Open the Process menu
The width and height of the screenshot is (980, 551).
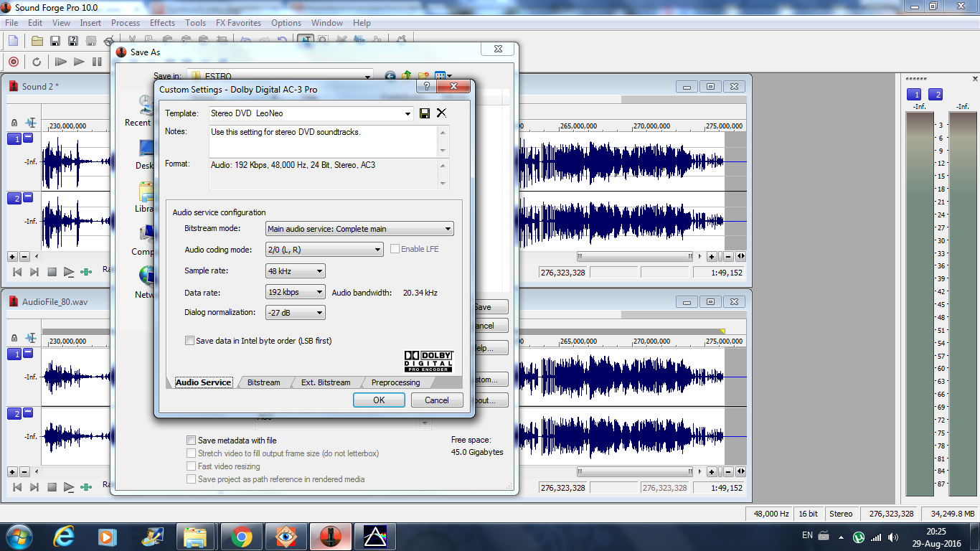126,23
